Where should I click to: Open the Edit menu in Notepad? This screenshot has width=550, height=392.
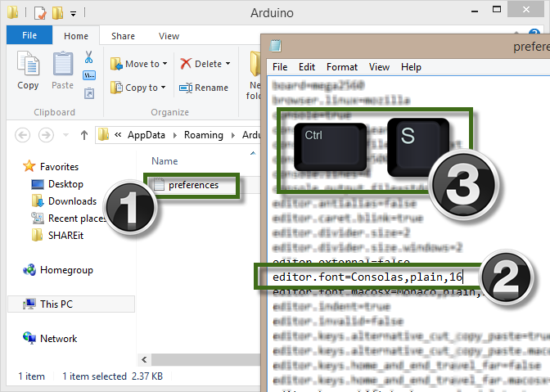[x=307, y=67]
